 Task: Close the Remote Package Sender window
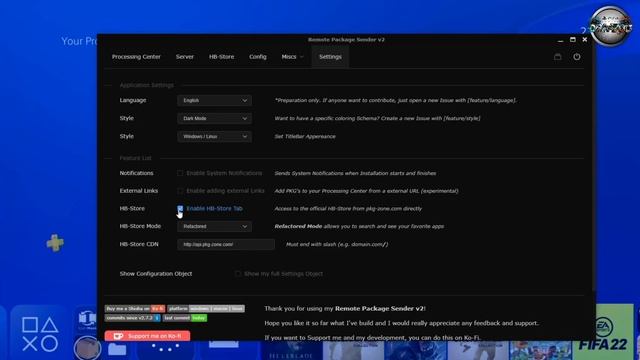(584, 40)
